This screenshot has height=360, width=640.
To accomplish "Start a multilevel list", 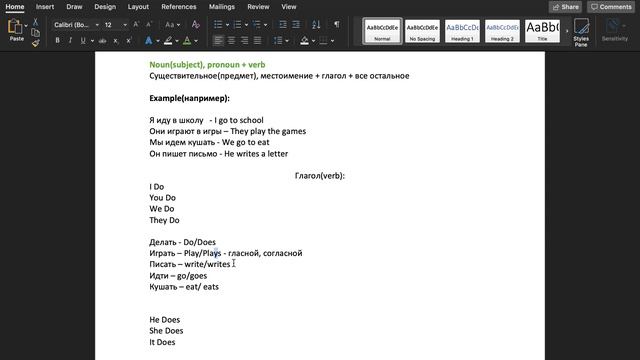I will (256, 25).
